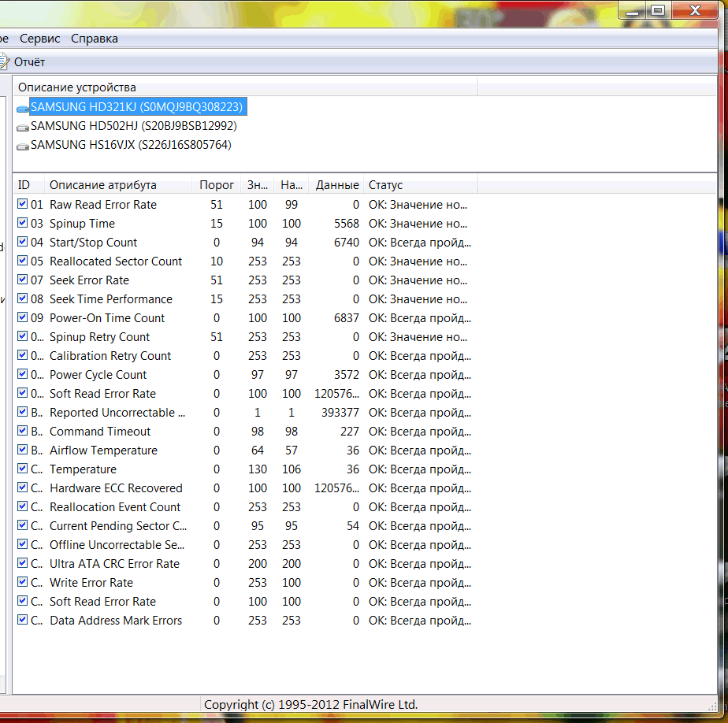Select the Current Pending Sector row
Viewport: 728px width, 723px height.
pyautogui.click(x=244, y=526)
